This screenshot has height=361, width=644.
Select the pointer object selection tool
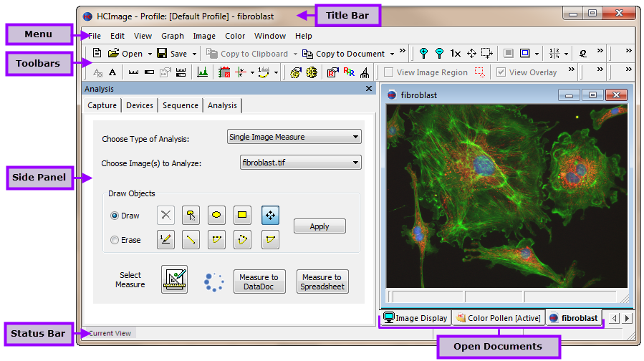point(191,215)
